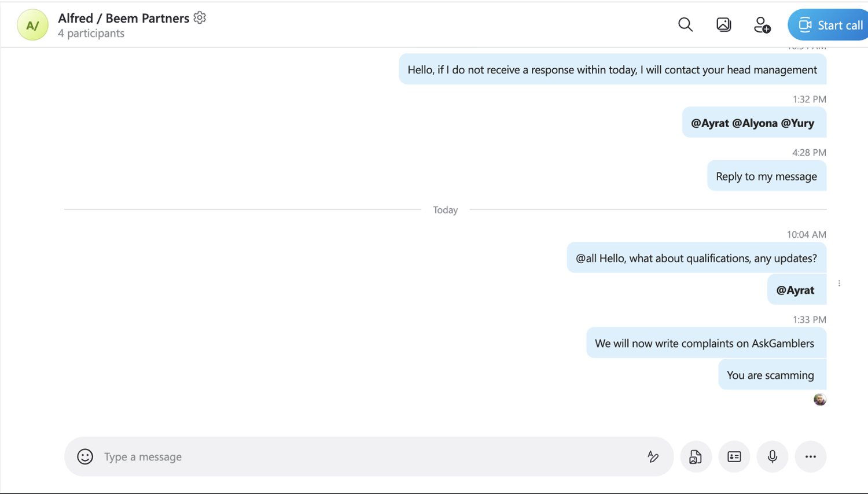This screenshot has width=868, height=494.
Task: Open options for the @Ayrat message
Action: click(x=839, y=283)
